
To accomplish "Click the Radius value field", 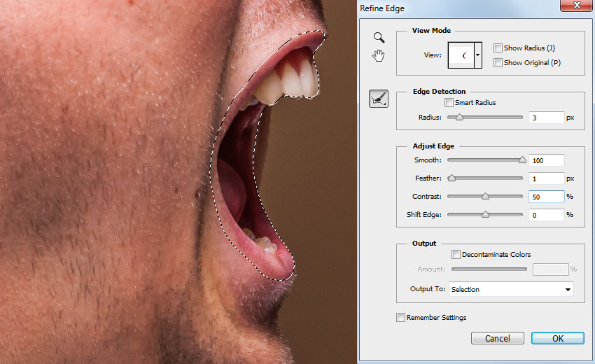I will pos(547,118).
